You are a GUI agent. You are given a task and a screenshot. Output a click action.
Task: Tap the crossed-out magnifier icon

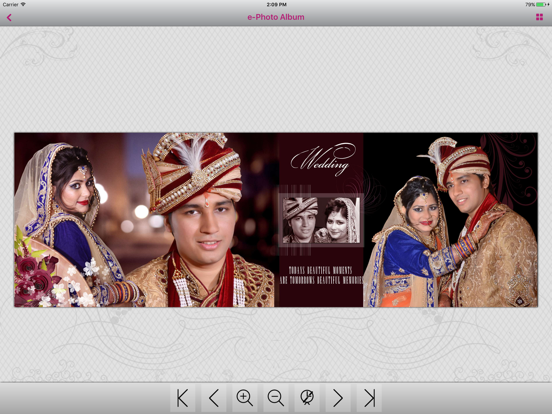(x=307, y=398)
